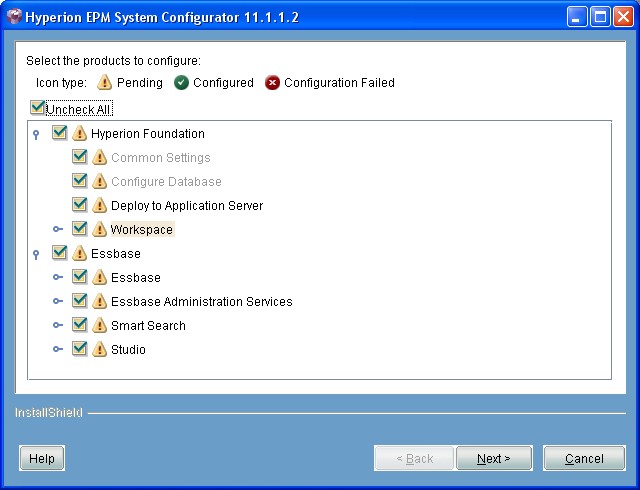Uncheck the Deploy to Application Server checkbox
Image resolution: width=640 pixels, height=490 pixels.
point(80,205)
